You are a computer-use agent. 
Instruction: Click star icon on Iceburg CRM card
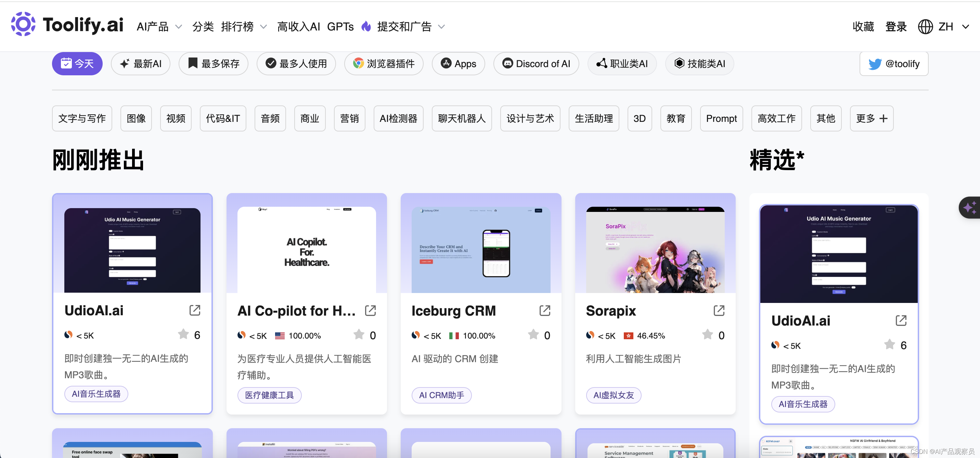click(533, 334)
